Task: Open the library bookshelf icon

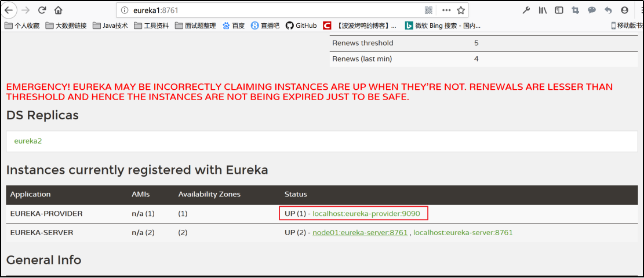Action: click(543, 10)
